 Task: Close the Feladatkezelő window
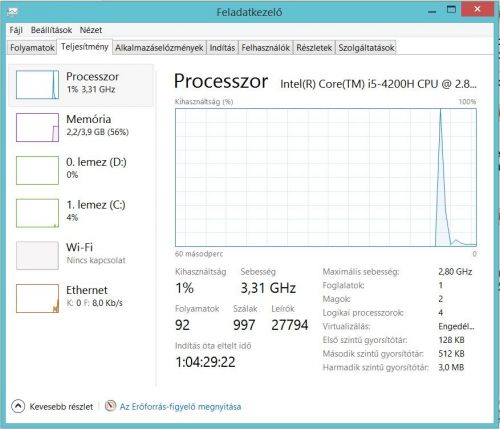[x=477, y=9]
